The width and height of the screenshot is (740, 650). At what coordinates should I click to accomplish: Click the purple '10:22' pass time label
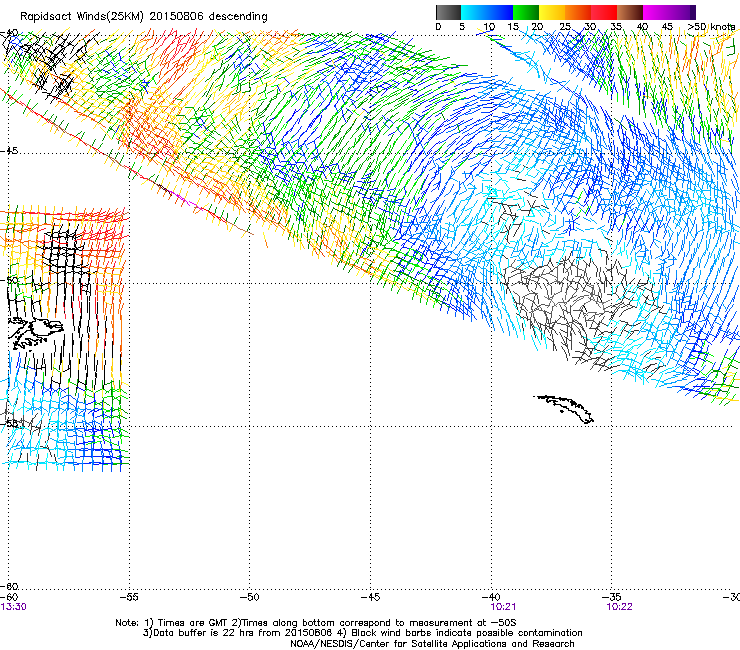pos(619,607)
